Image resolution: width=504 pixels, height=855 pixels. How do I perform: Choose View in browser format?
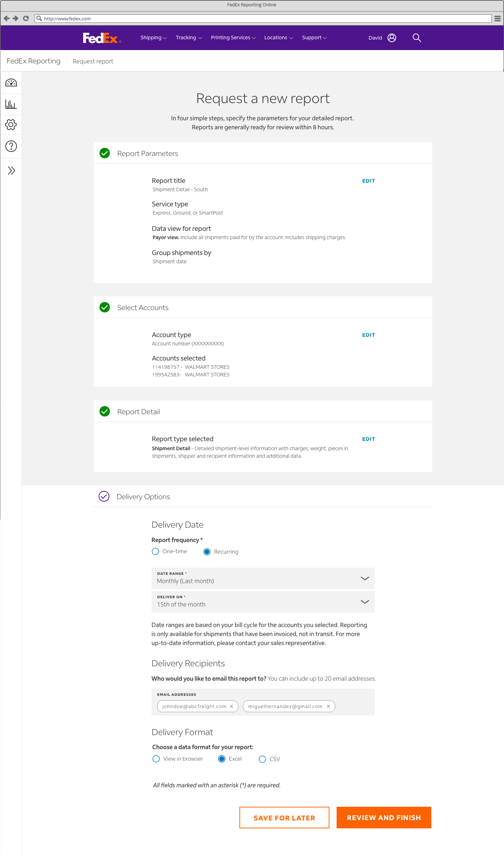pos(156,759)
